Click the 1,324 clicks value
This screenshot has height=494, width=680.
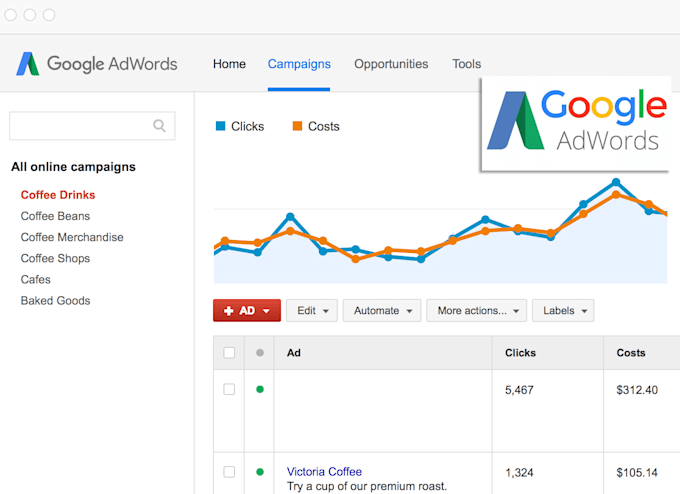click(x=519, y=472)
